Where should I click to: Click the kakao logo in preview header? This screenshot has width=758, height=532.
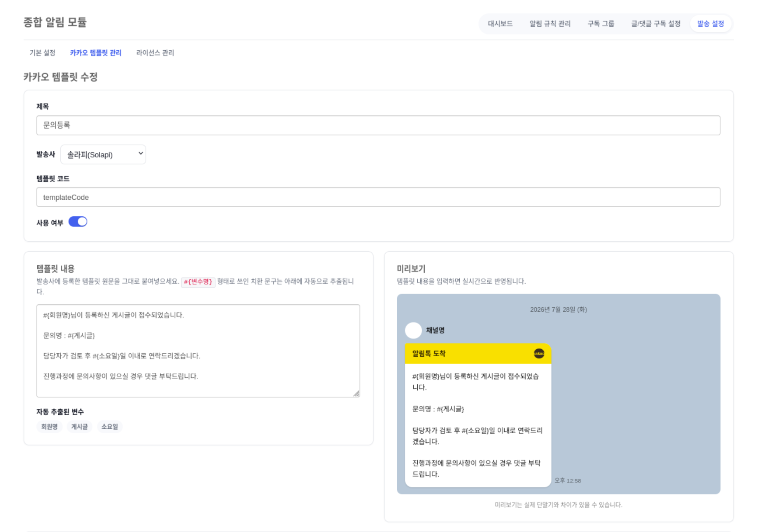click(539, 353)
